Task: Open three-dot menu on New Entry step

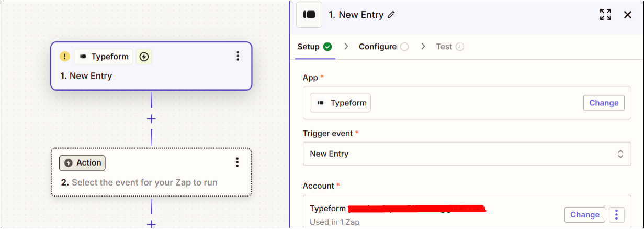Action: click(x=238, y=56)
